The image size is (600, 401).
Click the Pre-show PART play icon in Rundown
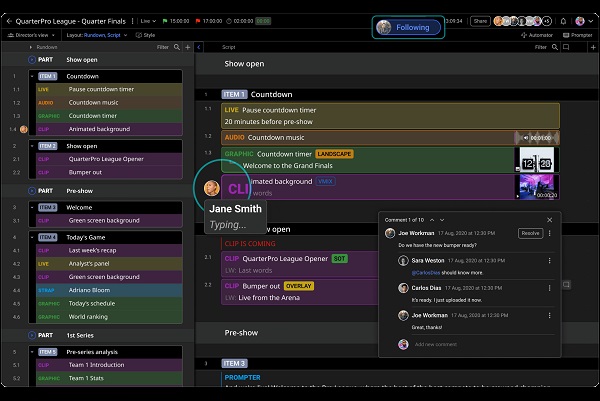click(32, 191)
